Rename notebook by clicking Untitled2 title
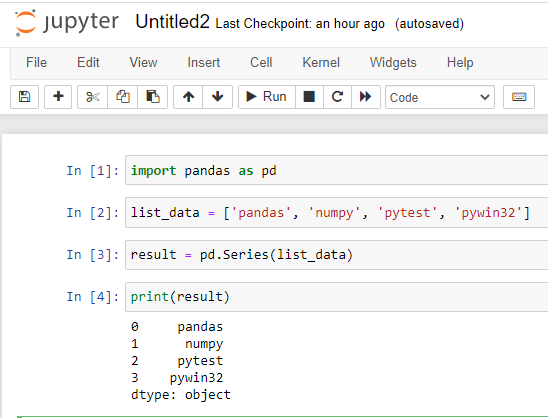This screenshot has height=418, width=548. point(173,22)
